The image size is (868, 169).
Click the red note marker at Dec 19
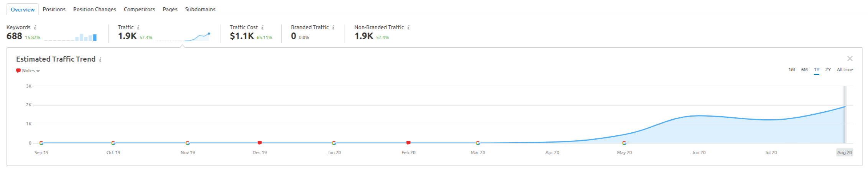260,143
